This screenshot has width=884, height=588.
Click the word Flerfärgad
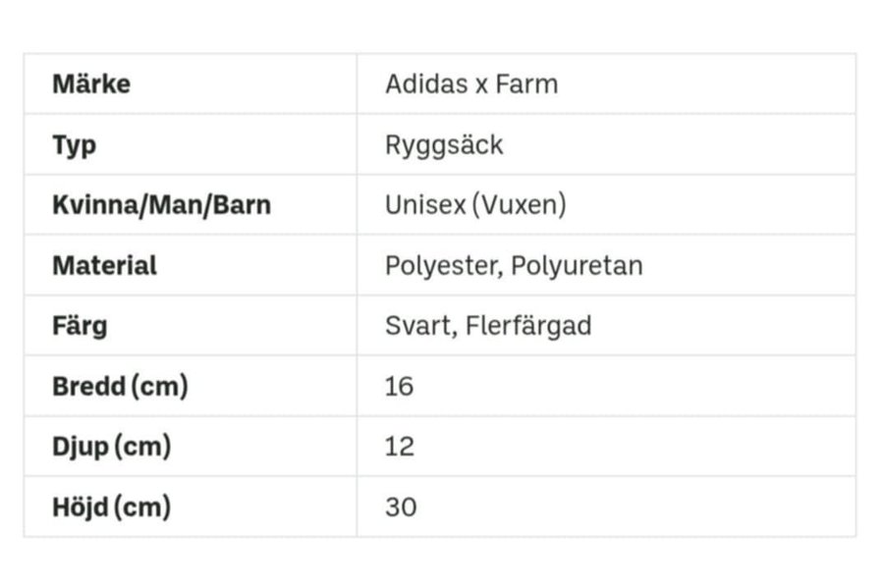tap(528, 326)
